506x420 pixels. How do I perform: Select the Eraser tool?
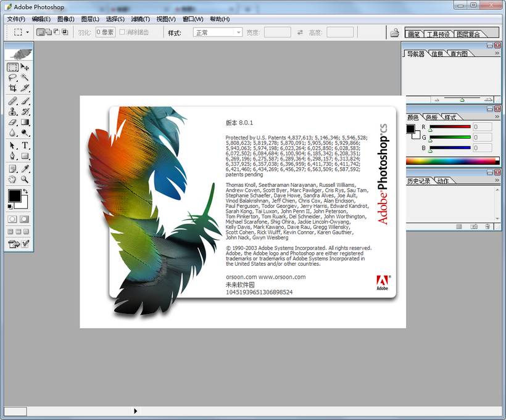pos(12,122)
